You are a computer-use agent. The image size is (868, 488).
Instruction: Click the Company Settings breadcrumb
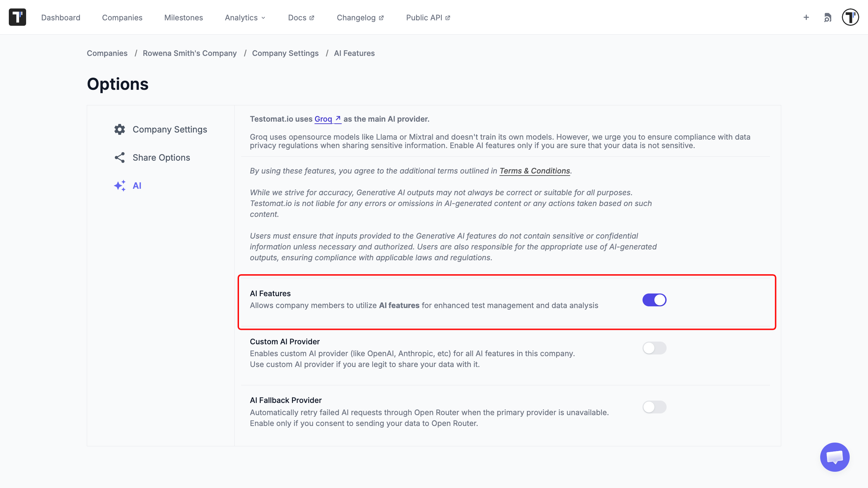click(x=285, y=53)
